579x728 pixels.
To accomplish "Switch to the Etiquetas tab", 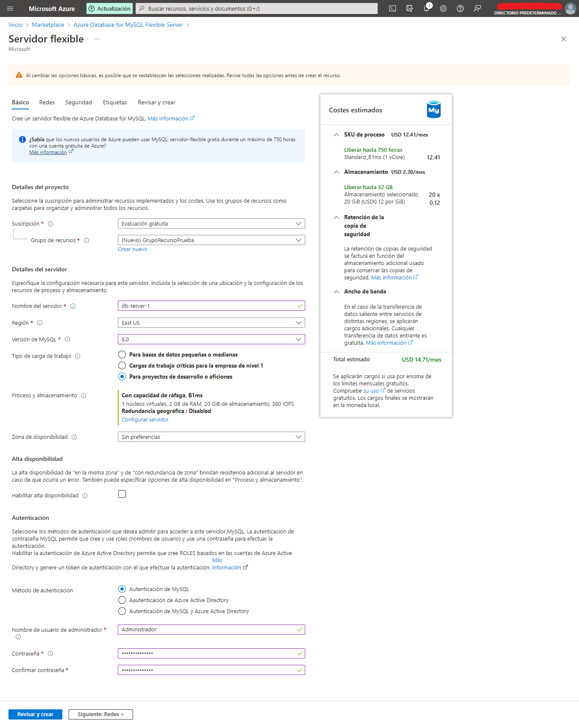I will pyautogui.click(x=115, y=102).
